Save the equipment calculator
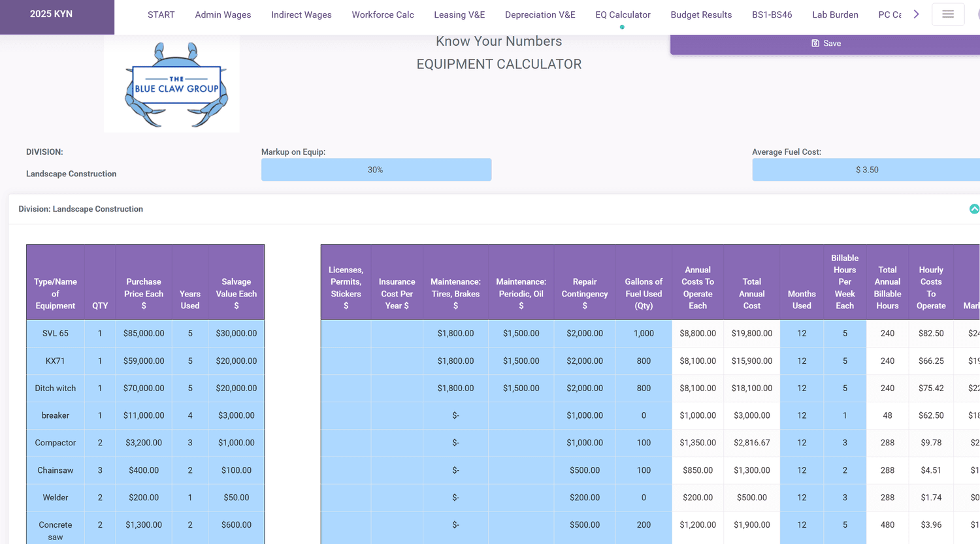The height and width of the screenshot is (544, 980). (x=825, y=44)
